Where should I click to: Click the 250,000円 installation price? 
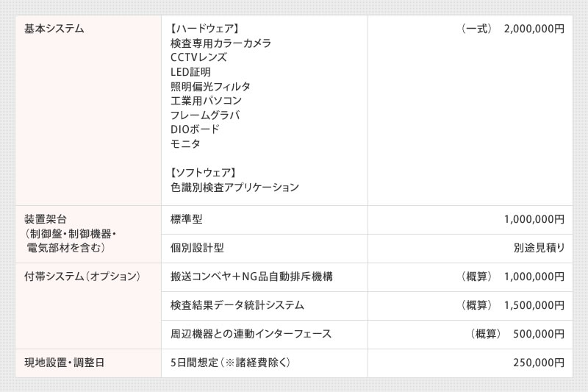[539, 363]
